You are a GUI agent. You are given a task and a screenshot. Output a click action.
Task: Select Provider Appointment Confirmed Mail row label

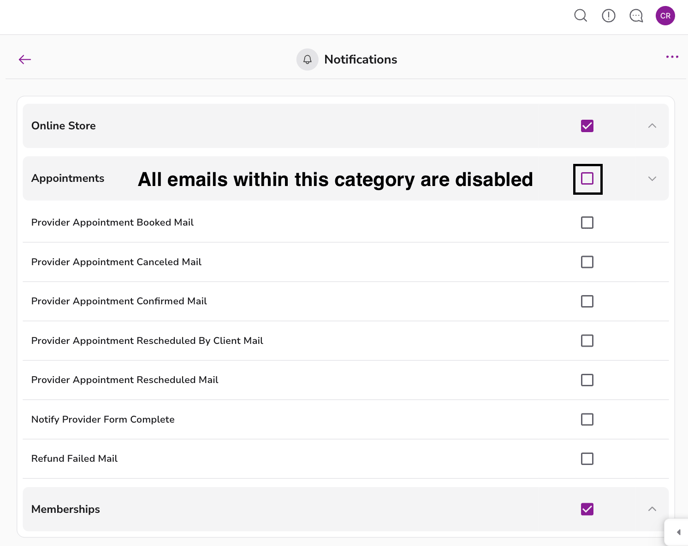(x=119, y=301)
